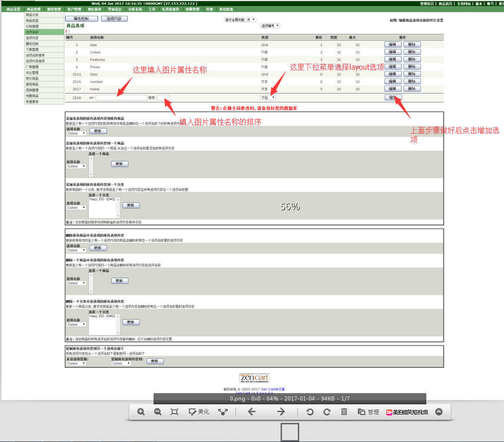The height and width of the screenshot is (442, 504).
Task: Select 选项内容排序 in the sidebar menu
Action: point(35,61)
